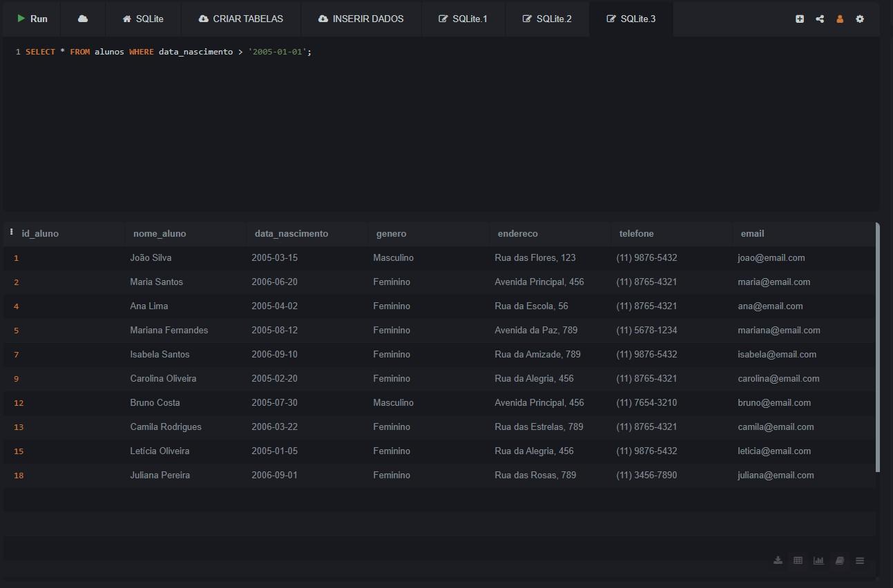
Task: Open the settings gear icon
Action: point(860,19)
